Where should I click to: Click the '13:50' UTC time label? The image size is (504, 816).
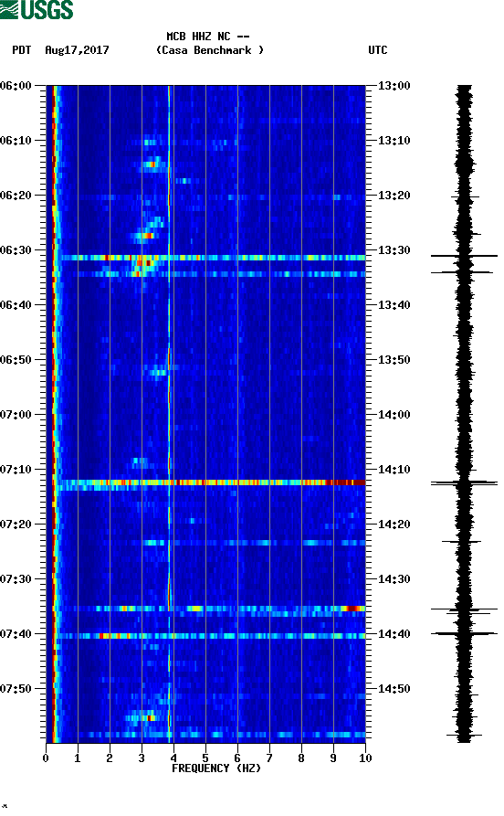(x=394, y=360)
